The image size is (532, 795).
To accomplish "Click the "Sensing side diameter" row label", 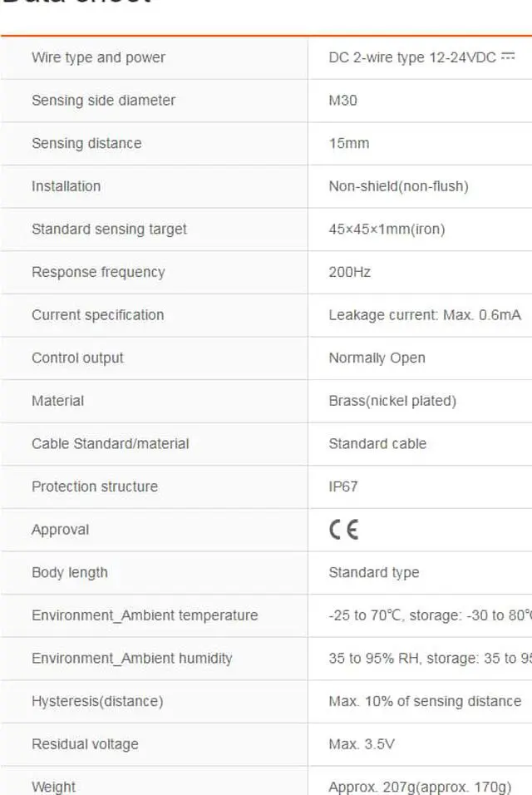I will point(103,101).
